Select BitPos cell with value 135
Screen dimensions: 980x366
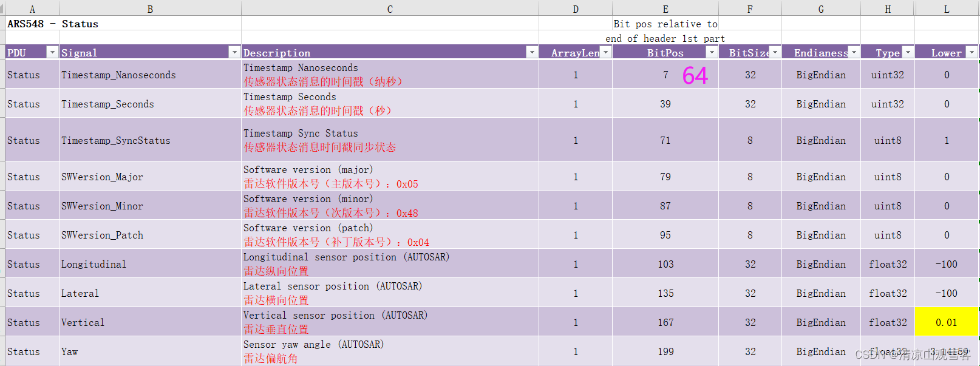coord(665,293)
